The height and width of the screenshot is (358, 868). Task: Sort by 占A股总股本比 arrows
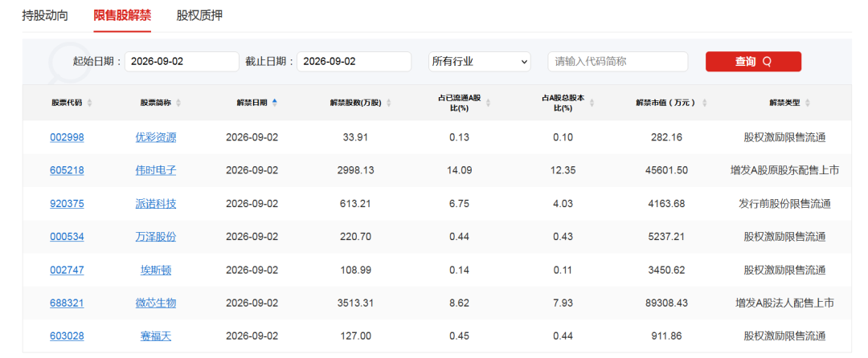tap(592, 103)
